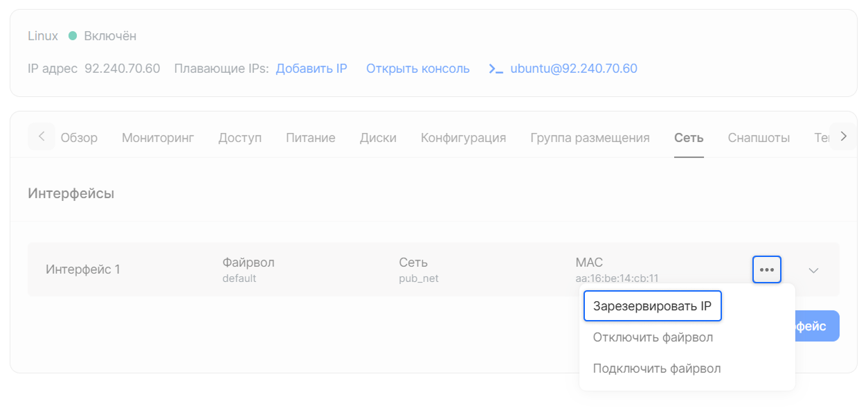
Task: Click the right arrow to scroll tabs forward
Action: pos(842,136)
